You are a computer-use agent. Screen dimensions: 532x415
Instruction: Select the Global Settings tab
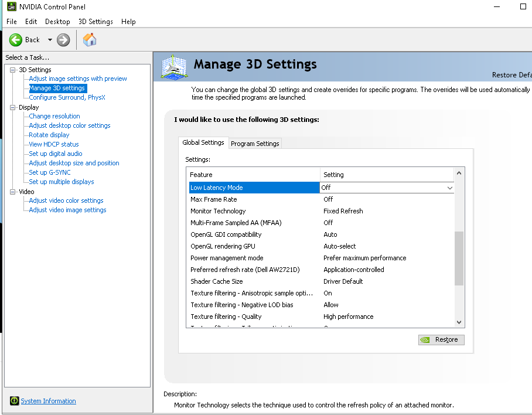(203, 142)
